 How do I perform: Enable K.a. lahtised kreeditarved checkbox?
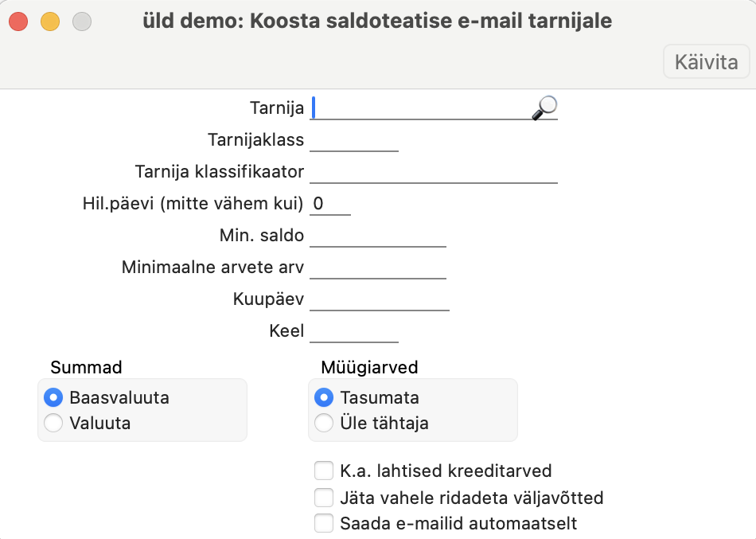[x=324, y=471]
